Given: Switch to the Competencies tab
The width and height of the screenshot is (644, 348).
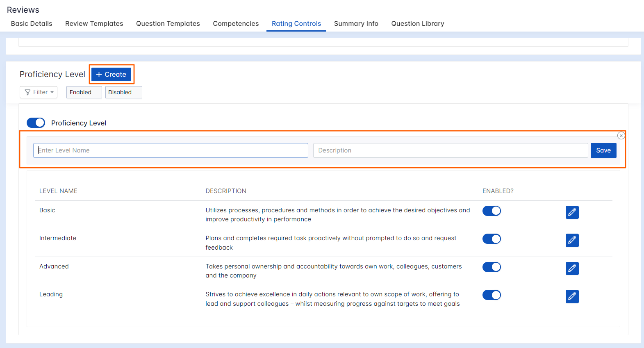Looking at the screenshot, I should pos(236,24).
